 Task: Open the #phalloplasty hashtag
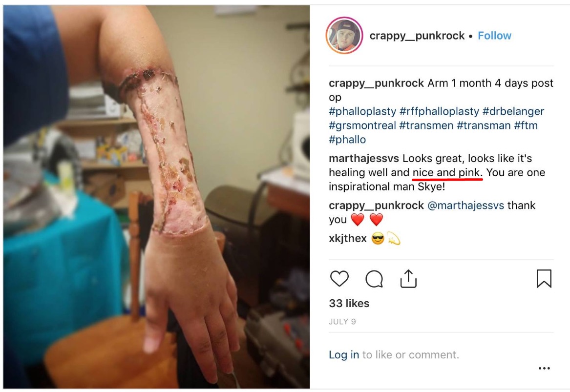click(x=362, y=111)
